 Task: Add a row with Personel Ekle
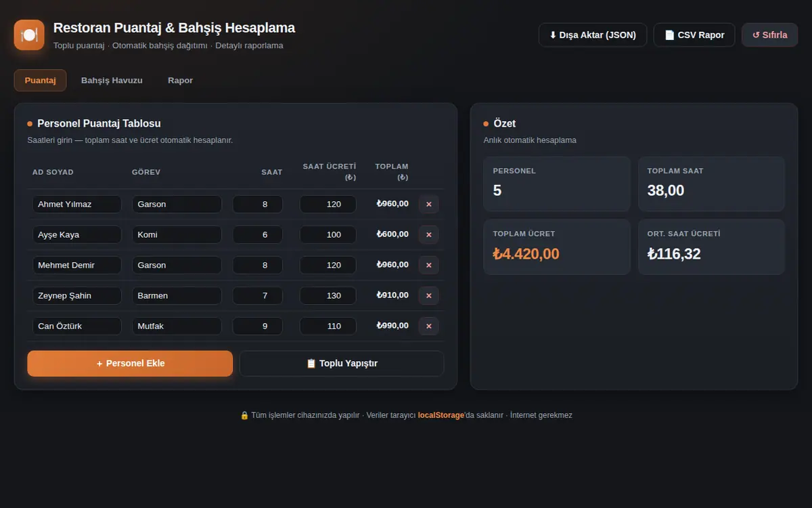130,364
